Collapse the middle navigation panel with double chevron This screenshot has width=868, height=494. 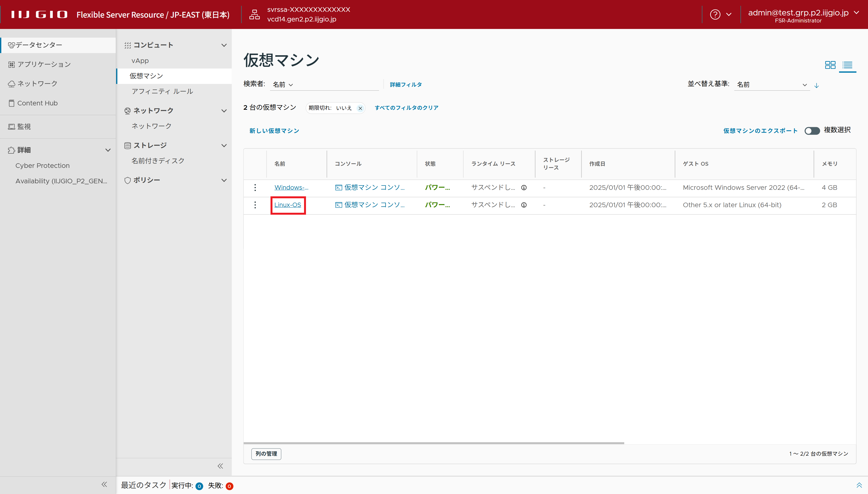pyautogui.click(x=220, y=466)
